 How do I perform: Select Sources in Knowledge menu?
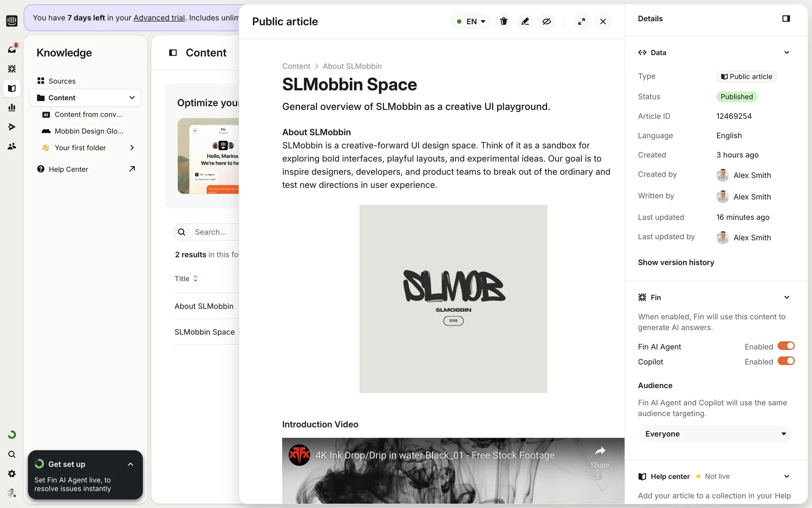[62, 81]
